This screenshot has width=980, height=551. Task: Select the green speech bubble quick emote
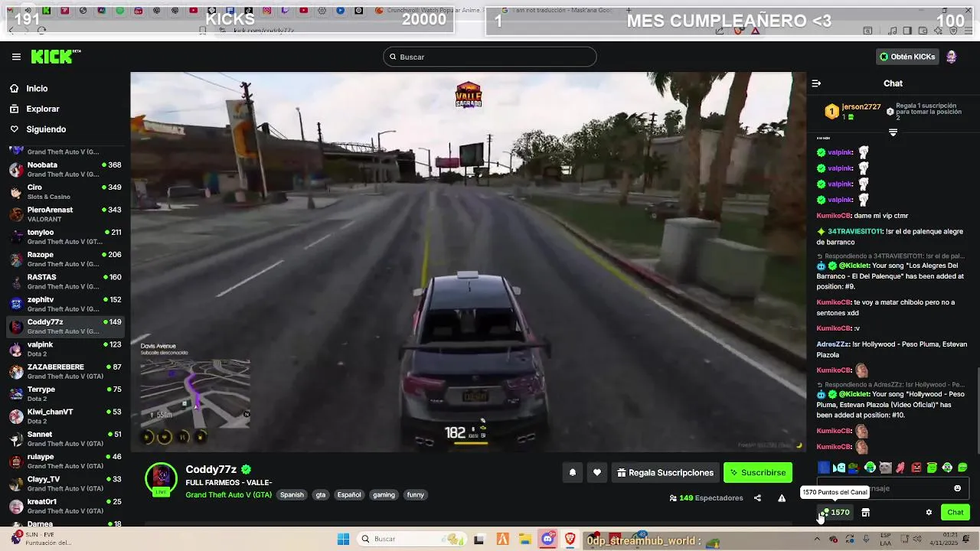[962, 468]
